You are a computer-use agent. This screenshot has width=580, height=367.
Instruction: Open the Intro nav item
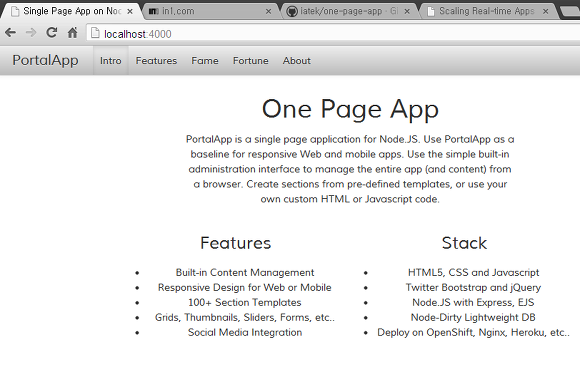[x=111, y=61]
